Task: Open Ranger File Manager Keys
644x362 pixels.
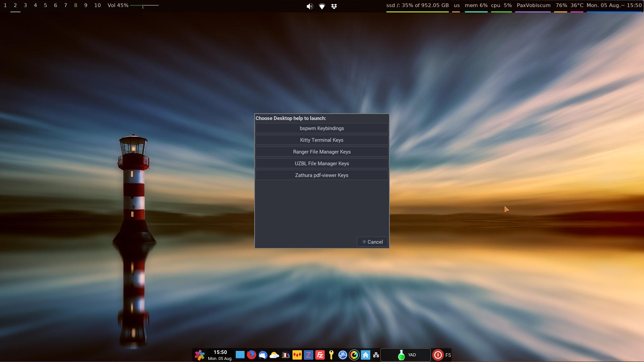Action: click(x=322, y=152)
